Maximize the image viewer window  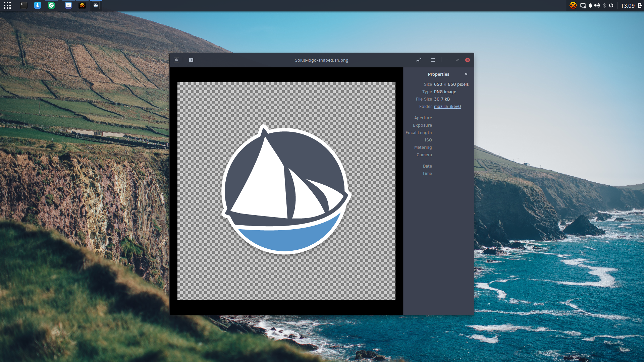[x=458, y=60]
